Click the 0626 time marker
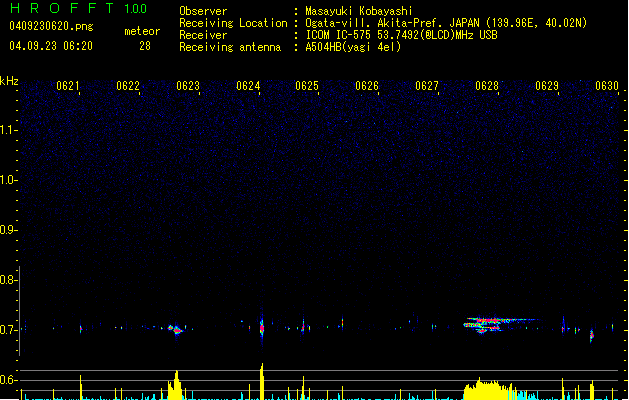Image resolution: width=629 pixels, height=400 pixels. pyautogui.click(x=367, y=86)
